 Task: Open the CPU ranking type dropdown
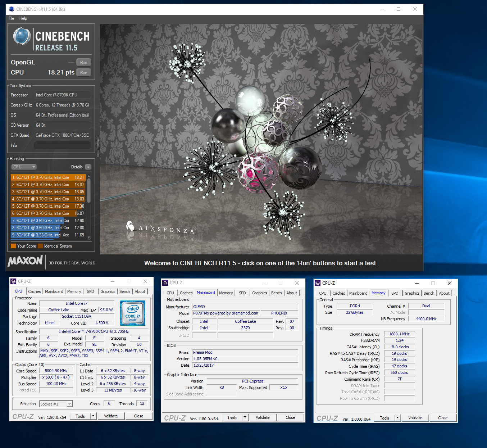pyautogui.click(x=24, y=167)
